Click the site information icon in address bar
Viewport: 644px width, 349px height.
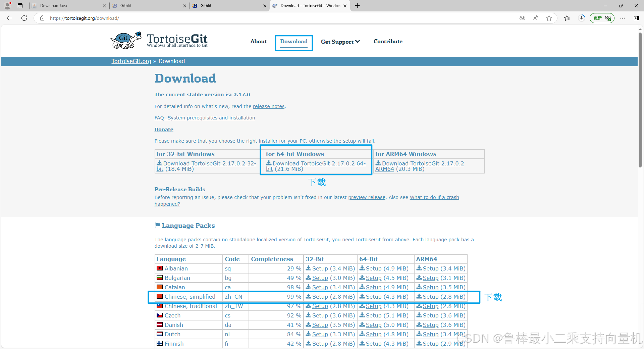pyautogui.click(x=42, y=18)
